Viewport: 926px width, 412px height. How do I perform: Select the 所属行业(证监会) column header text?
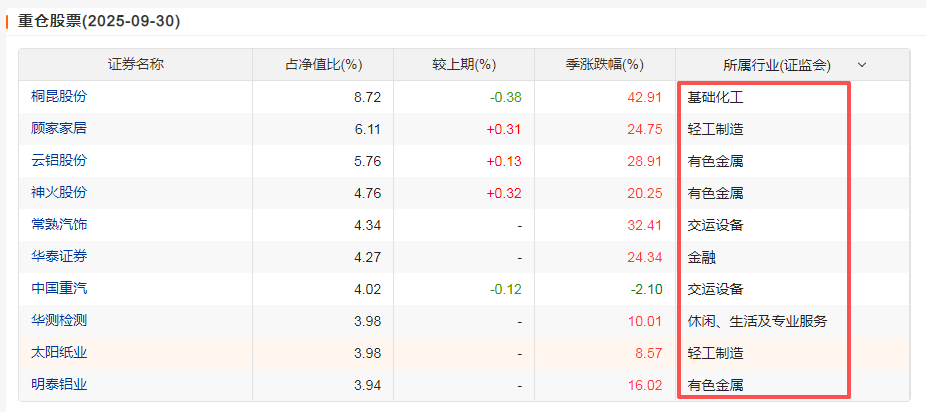coord(777,66)
